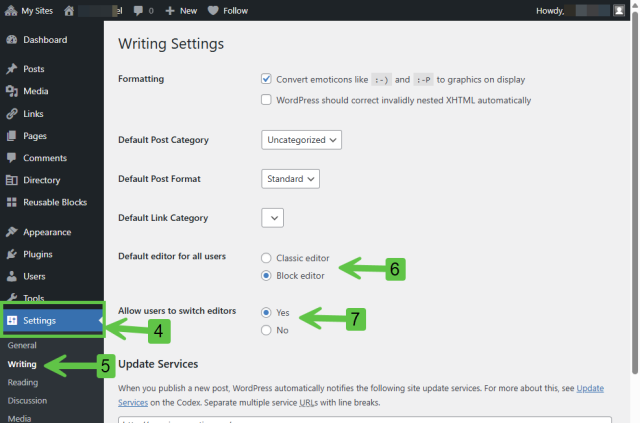Choose Yes for allow users to switch editors
The image size is (640, 423).
click(266, 312)
